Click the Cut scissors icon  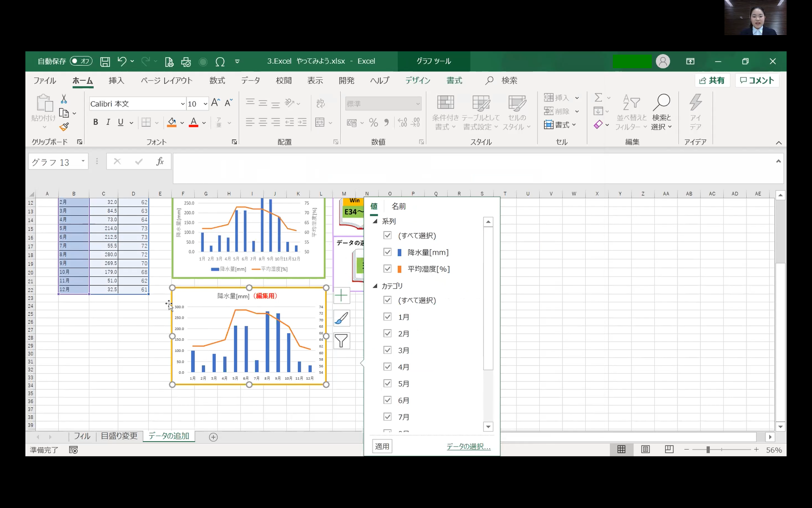[x=64, y=99]
